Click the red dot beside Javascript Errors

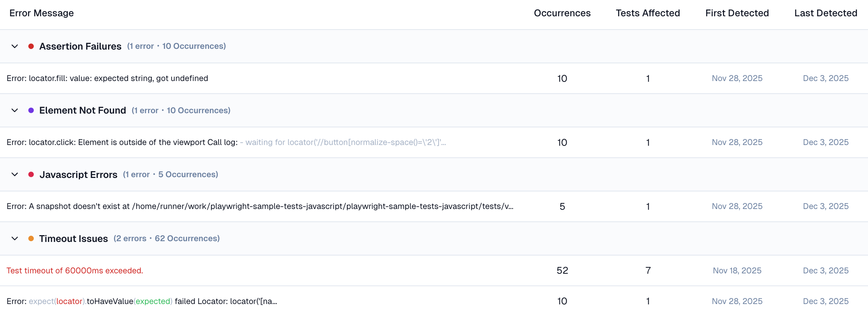click(31, 175)
